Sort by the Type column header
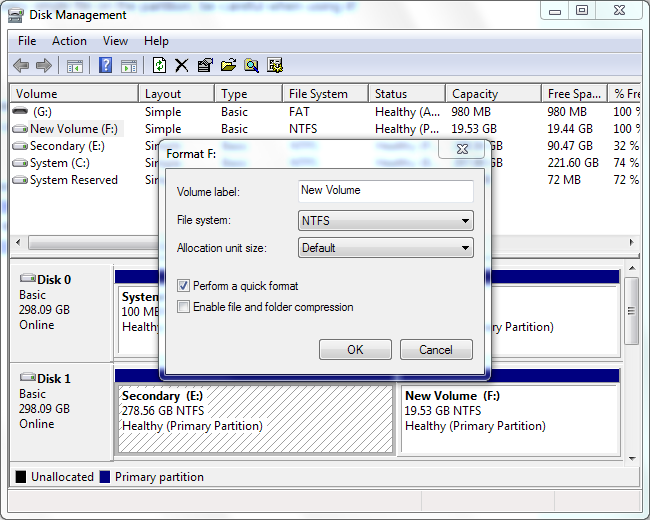Viewport: 650px width, 520px height. pyautogui.click(x=249, y=94)
